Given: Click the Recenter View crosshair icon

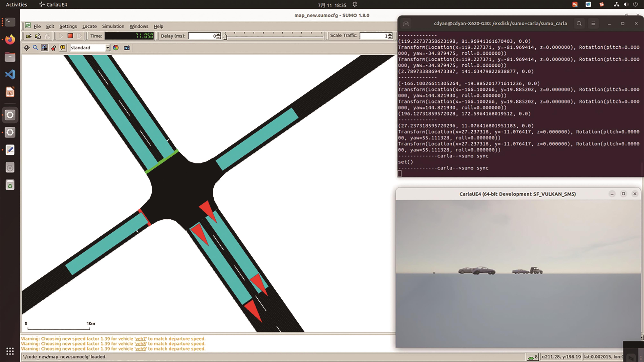Looking at the screenshot, I should pos(26,48).
